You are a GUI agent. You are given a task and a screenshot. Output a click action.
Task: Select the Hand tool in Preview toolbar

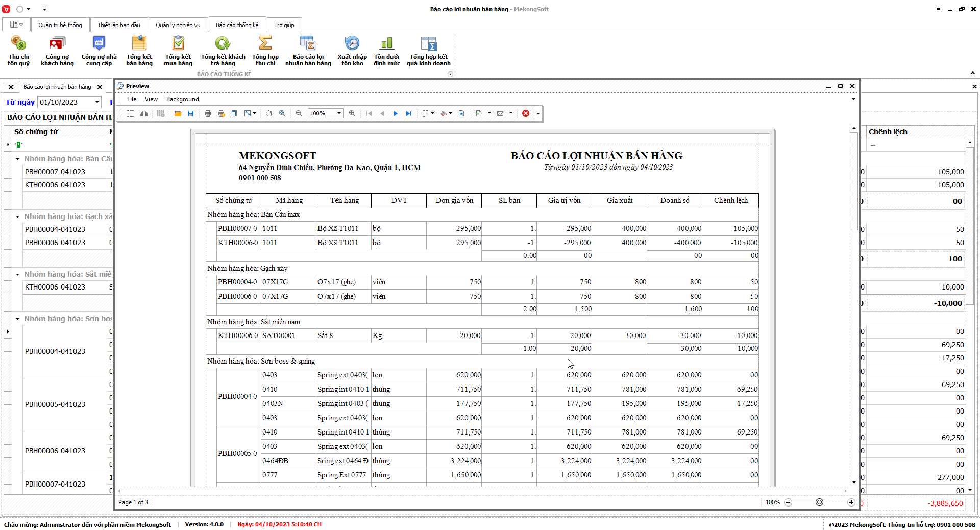coord(268,113)
